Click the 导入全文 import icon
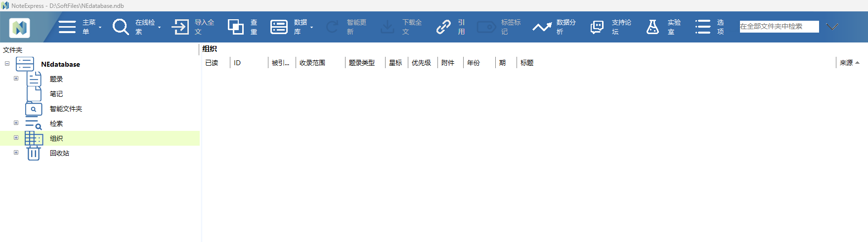Viewport: 868px width, 242px height. (x=180, y=27)
